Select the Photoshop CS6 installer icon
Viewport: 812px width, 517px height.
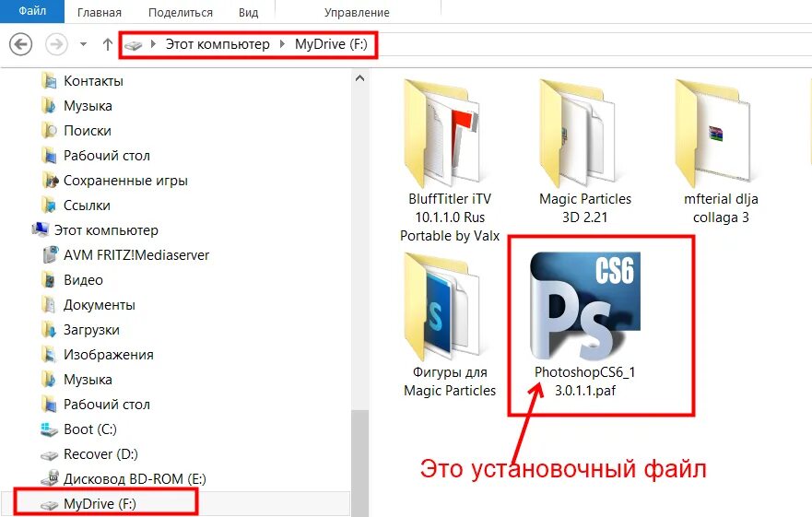point(585,306)
